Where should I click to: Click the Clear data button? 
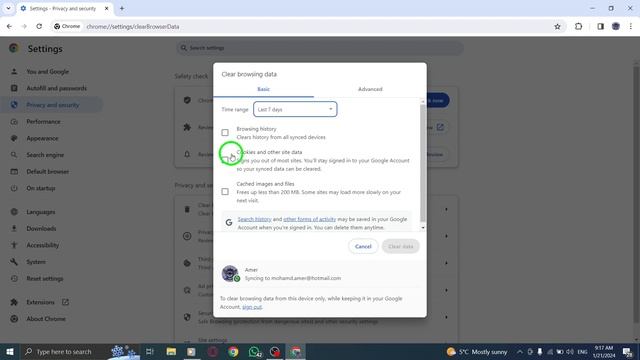[x=400, y=247]
